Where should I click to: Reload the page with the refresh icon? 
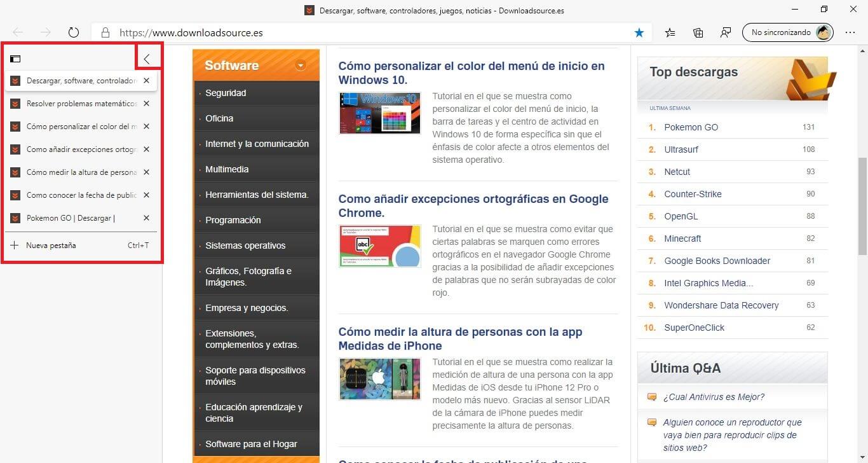[x=73, y=32]
